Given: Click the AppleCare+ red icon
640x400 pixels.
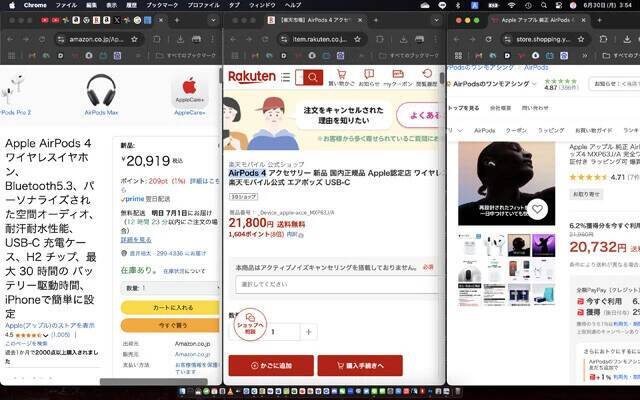Looking at the screenshot, I should click(x=189, y=90).
